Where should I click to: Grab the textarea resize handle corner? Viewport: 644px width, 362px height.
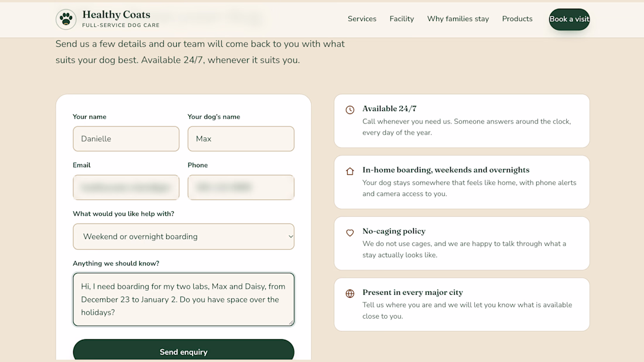pyautogui.click(x=291, y=323)
